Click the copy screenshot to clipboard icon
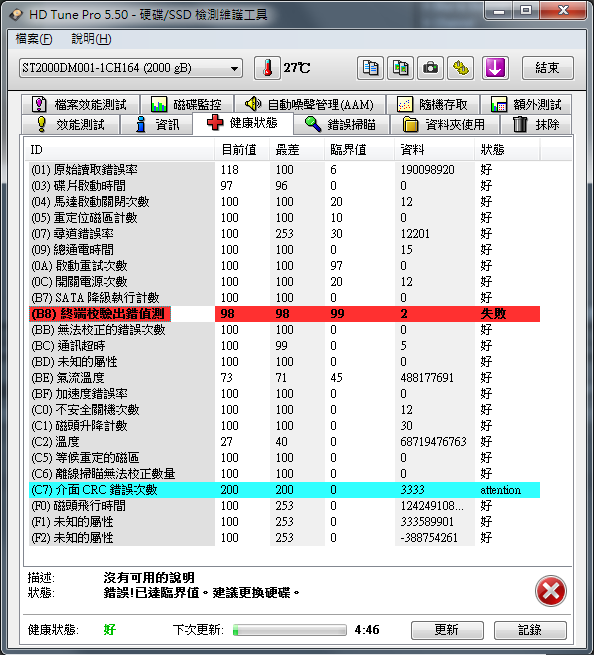This screenshot has height=655, width=594. coord(400,68)
